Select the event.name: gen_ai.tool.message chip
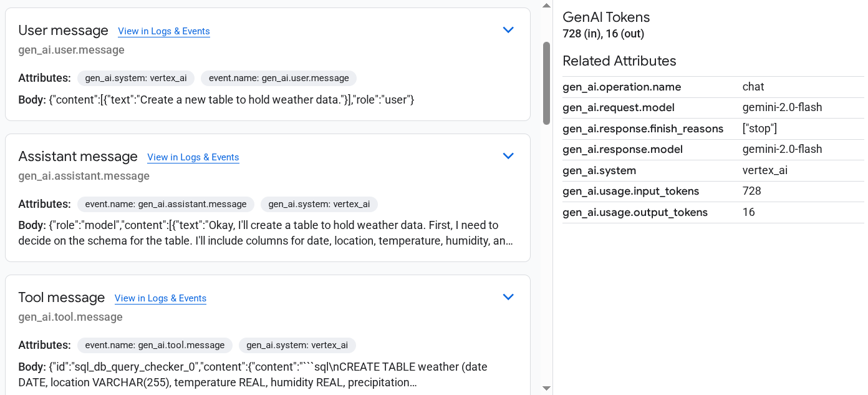Viewport: 868px width, 395px height. tap(155, 345)
